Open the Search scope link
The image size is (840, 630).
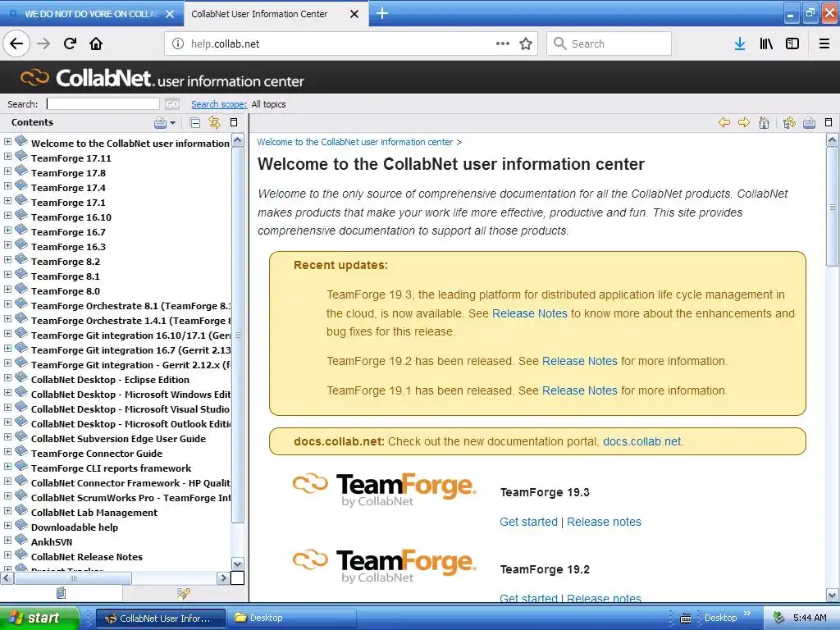218,104
